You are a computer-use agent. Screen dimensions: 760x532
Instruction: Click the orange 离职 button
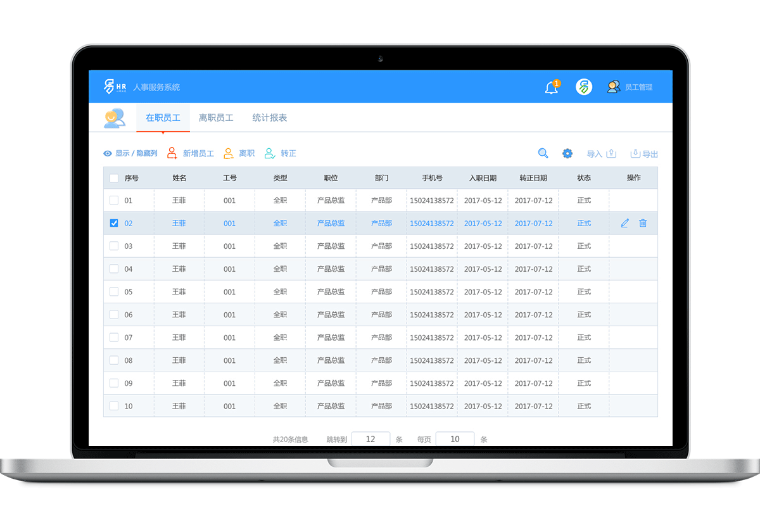(239, 153)
